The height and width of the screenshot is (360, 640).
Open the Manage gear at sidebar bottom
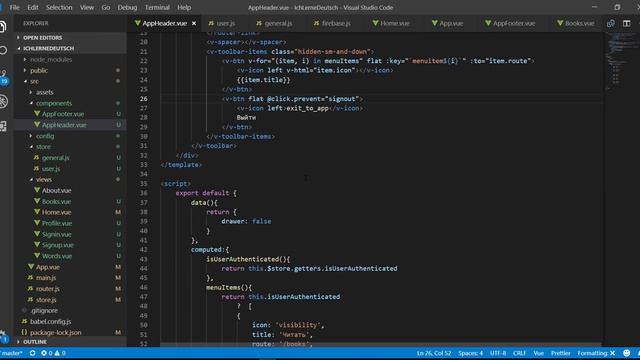point(3,336)
